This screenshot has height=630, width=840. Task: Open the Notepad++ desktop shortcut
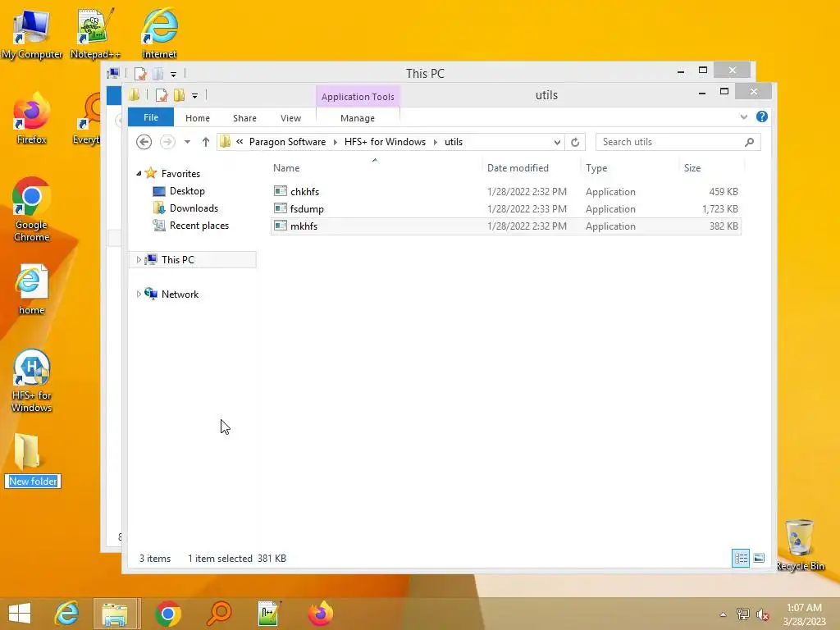pos(95,34)
